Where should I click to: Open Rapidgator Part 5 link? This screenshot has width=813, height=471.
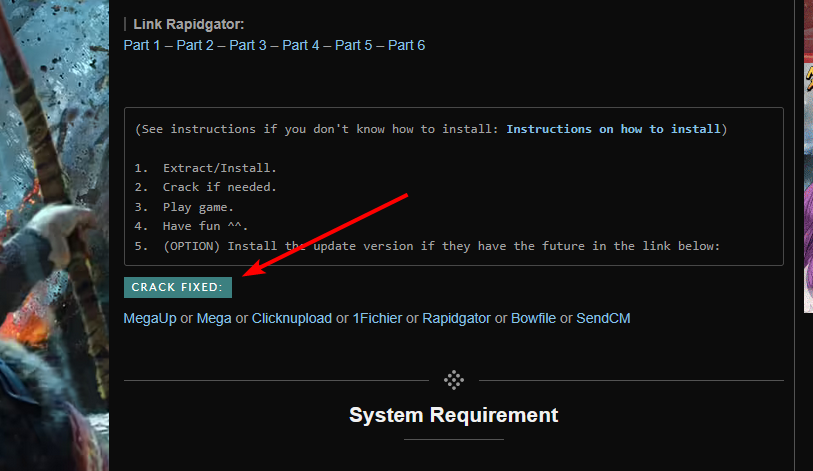point(354,45)
